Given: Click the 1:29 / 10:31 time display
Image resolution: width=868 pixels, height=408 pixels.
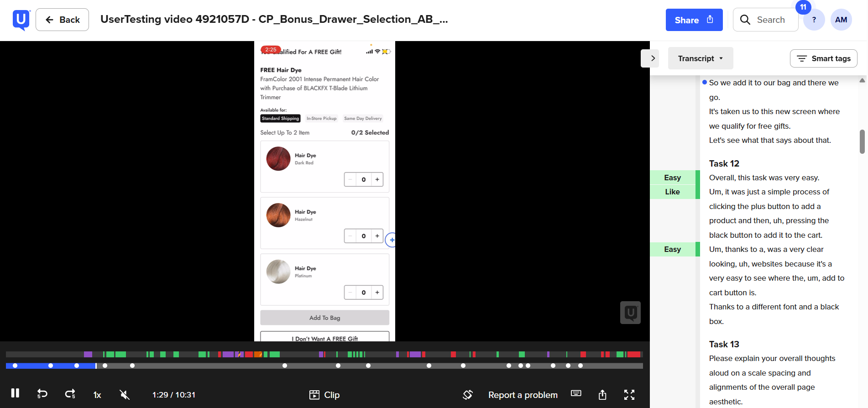Looking at the screenshot, I should [x=174, y=395].
